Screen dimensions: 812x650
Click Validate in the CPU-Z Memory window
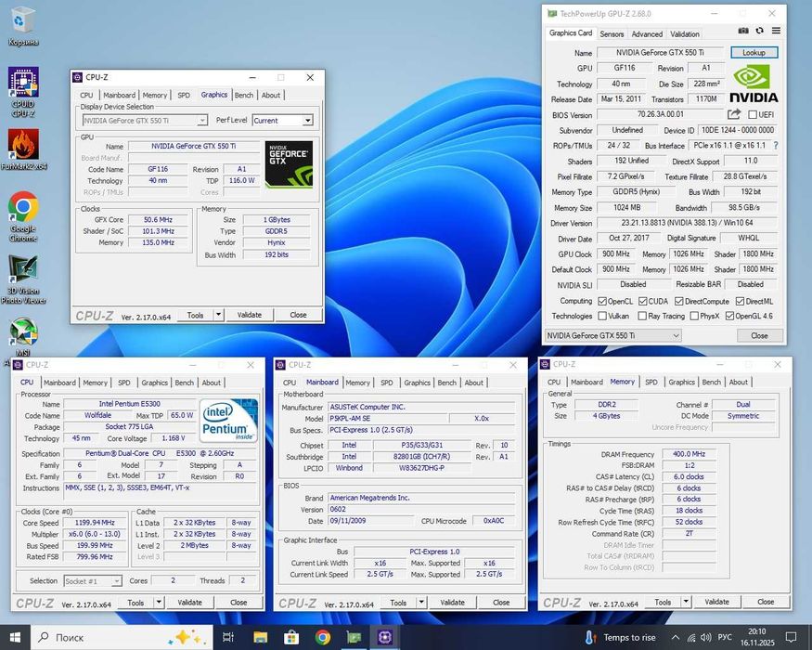[716, 602]
